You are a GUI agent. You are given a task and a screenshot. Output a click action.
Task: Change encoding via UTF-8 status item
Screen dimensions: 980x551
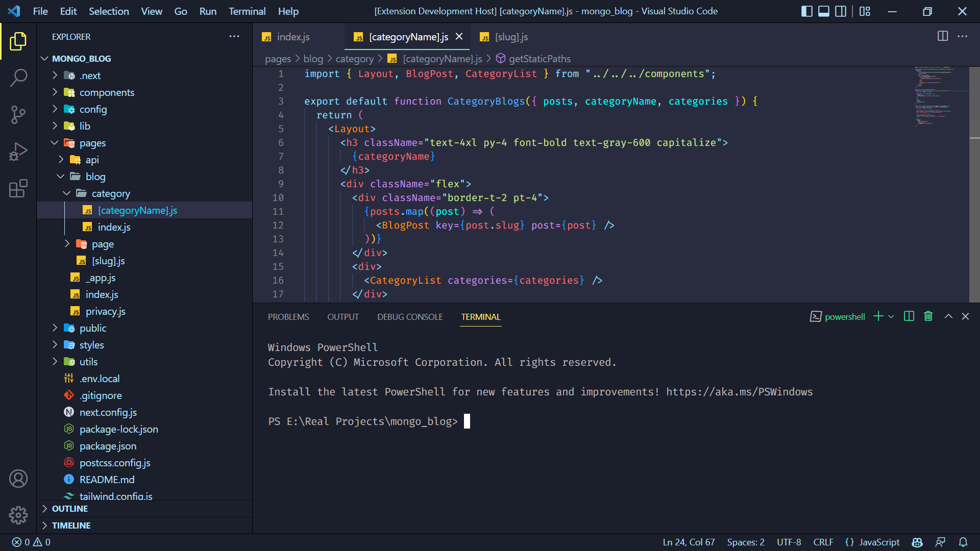pos(789,542)
